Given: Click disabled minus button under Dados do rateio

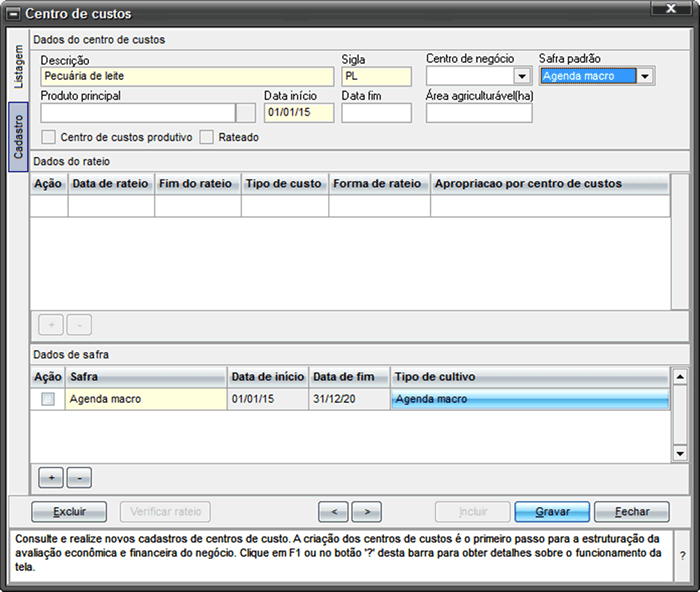Looking at the screenshot, I should tap(79, 325).
